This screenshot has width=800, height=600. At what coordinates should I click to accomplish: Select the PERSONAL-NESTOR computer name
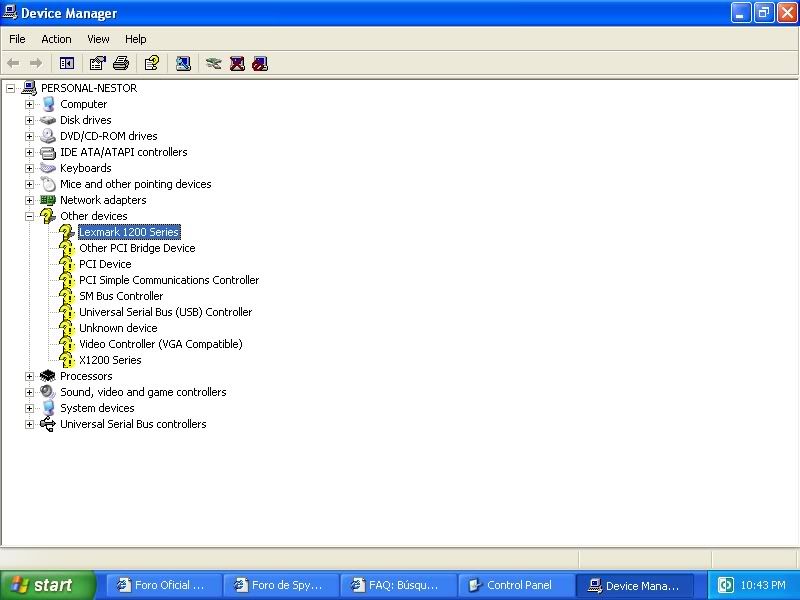(89, 88)
